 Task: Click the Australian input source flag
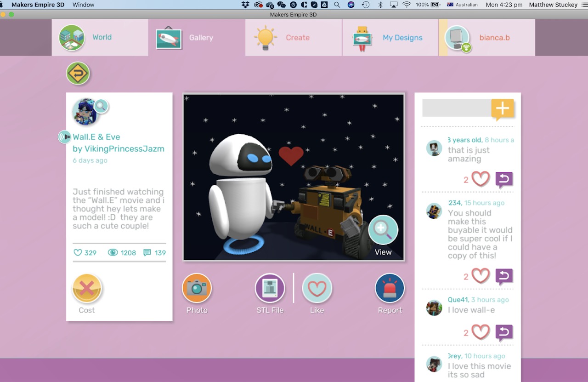tap(450, 5)
